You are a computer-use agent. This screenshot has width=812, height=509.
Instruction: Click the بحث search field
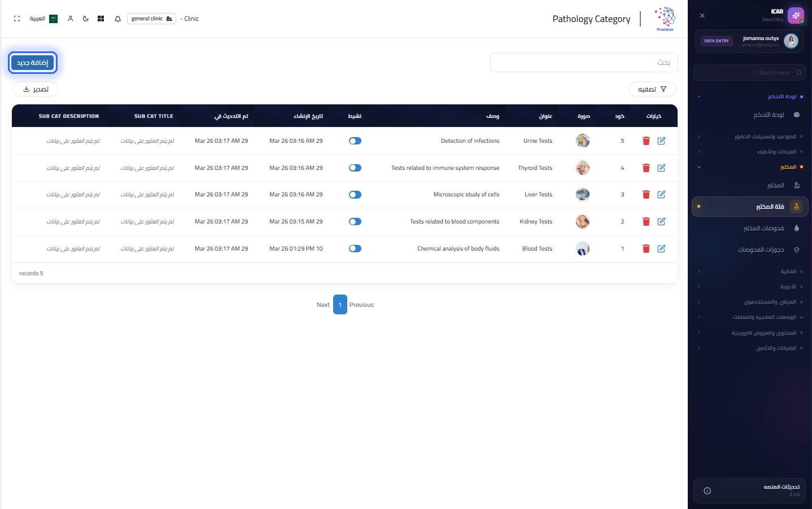584,63
